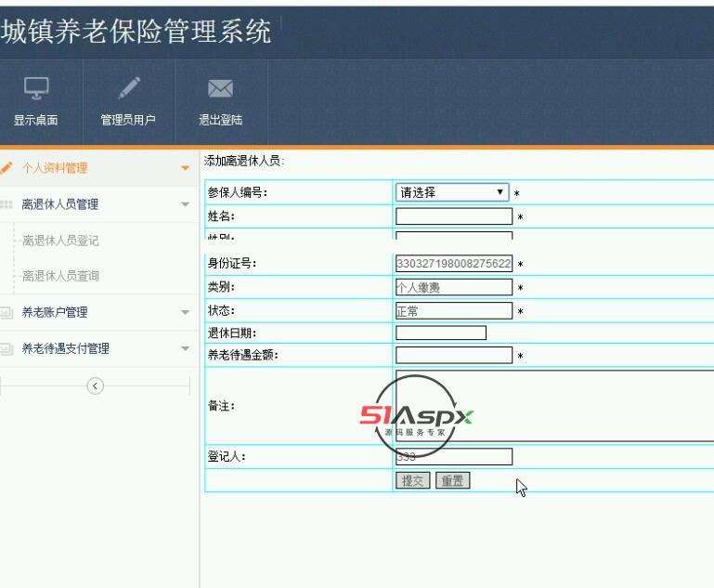The width and height of the screenshot is (714, 588).
Task: Collapse the 离退休人员管理 section arrow
Action: (x=185, y=204)
